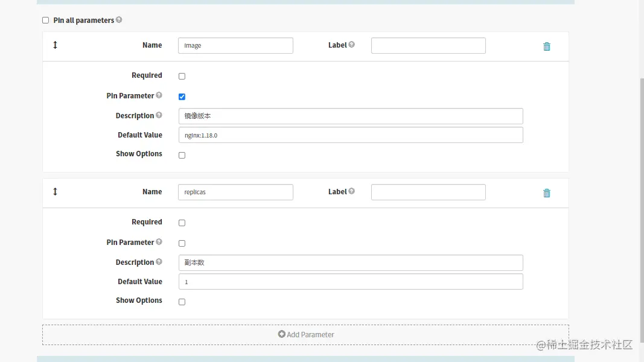Click Default Value field containing 1
The width and height of the screenshot is (644, 362).
(351, 282)
